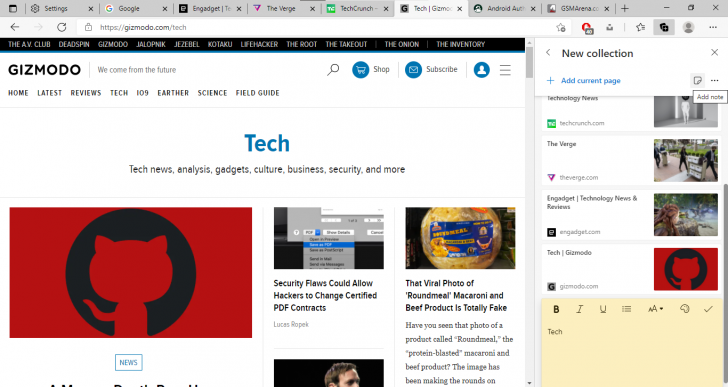This screenshot has height=387, width=728.
Task: Open the user profile avatar in the browser toolbar
Action: (x=689, y=27)
